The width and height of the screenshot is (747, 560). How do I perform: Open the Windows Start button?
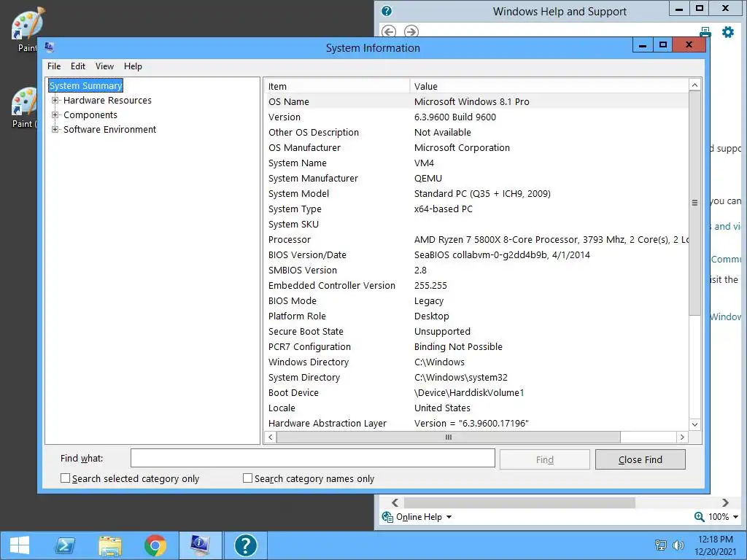[20, 545]
